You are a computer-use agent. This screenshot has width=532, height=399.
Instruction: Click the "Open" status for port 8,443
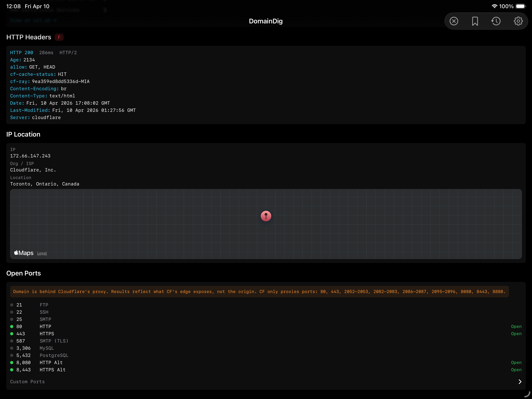(x=516, y=370)
